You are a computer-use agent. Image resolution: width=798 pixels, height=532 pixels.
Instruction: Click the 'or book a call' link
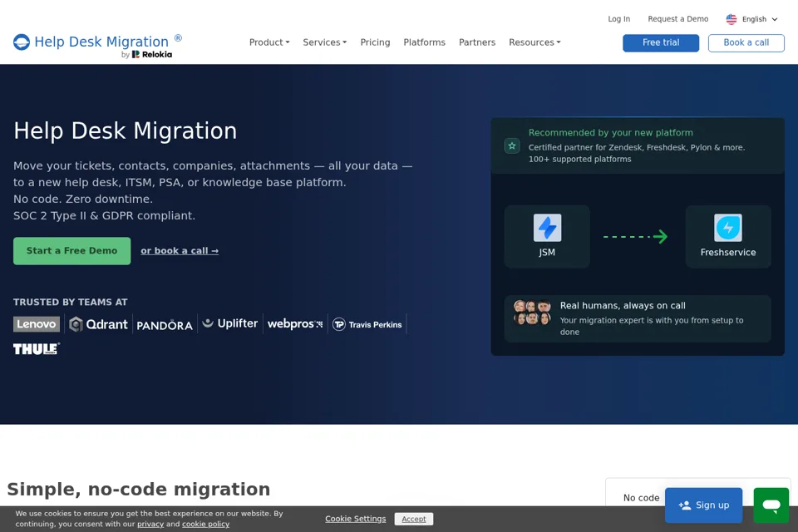[180, 251]
